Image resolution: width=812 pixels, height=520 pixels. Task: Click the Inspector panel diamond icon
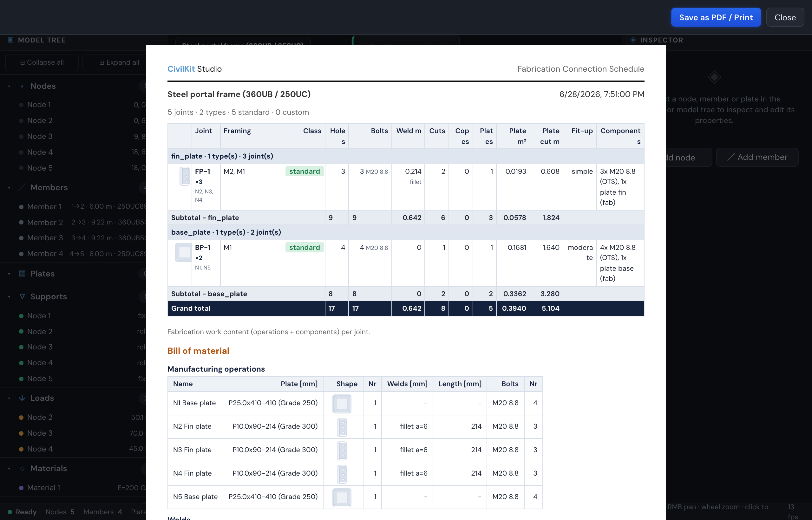pyautogui.click(x=633, y=40)
